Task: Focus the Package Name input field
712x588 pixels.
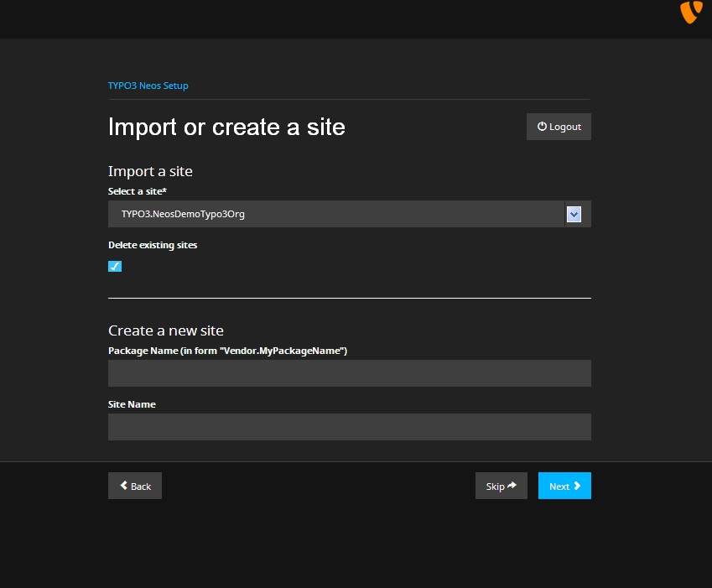Action: click(x=350, y=373)
